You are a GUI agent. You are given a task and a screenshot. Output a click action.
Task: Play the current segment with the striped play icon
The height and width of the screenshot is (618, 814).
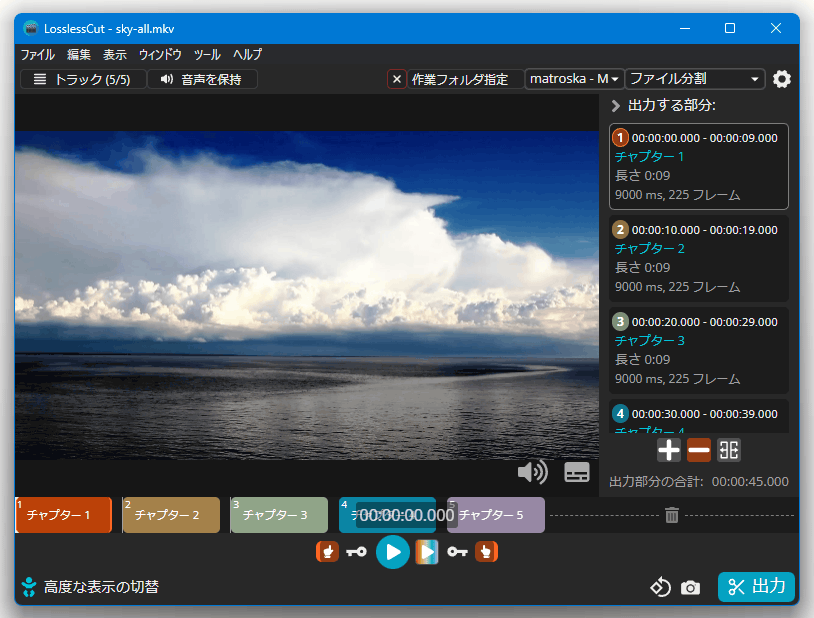click(x=427, y=552)
